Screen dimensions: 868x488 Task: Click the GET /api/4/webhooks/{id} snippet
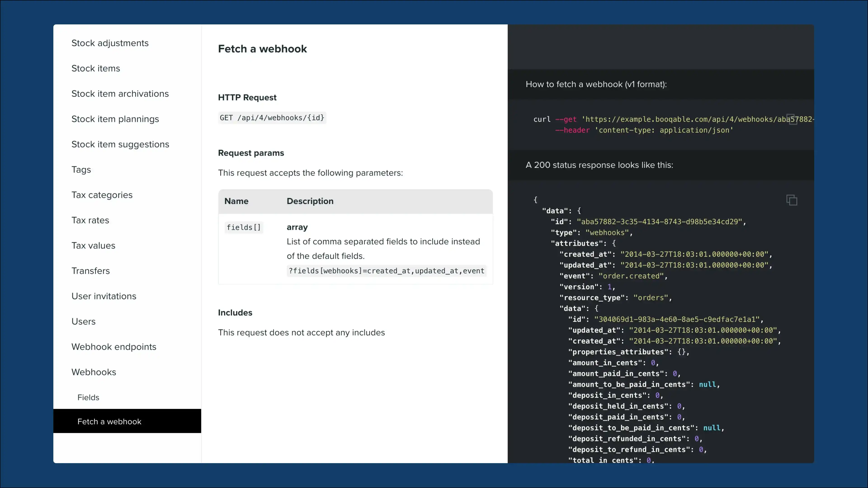(271, 117)
